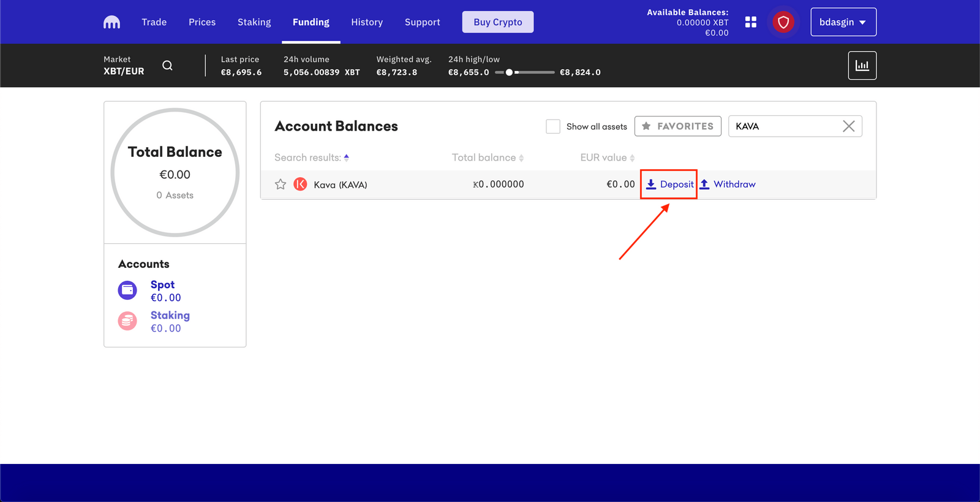Image resolution: width=980 pixels, height=502 pixels.
Task: Toggle Show all assets checkbox
Action: (x=553, y=126)
